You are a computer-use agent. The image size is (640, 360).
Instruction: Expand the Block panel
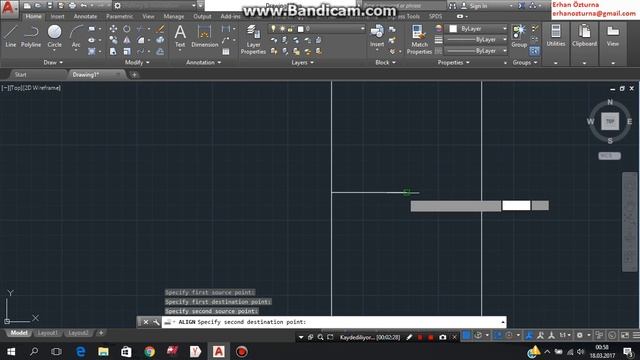385,62
